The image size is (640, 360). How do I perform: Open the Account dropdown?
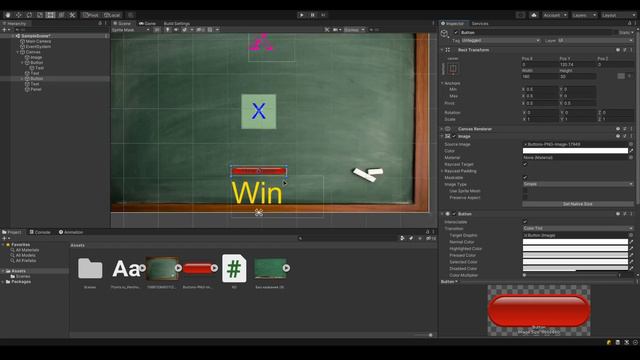(555, 15)
